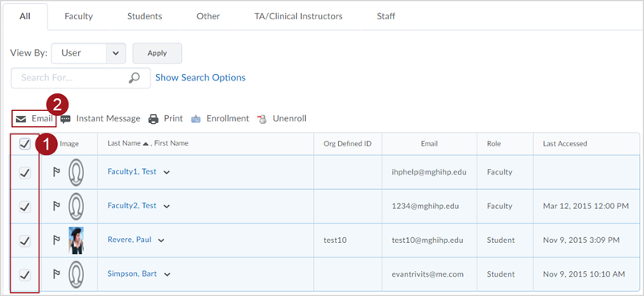Click the Instant Message toolbar label

tap(109, 119)
